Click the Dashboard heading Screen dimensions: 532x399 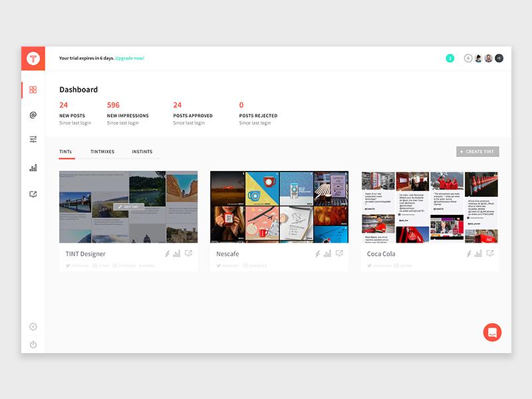(78, 90)
